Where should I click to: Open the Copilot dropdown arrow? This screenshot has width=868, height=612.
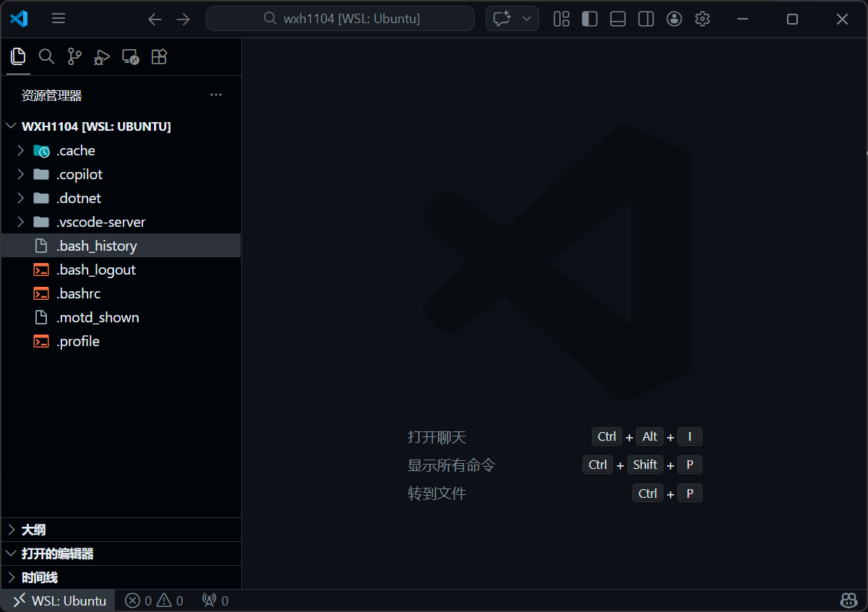[x=526, y=18]
